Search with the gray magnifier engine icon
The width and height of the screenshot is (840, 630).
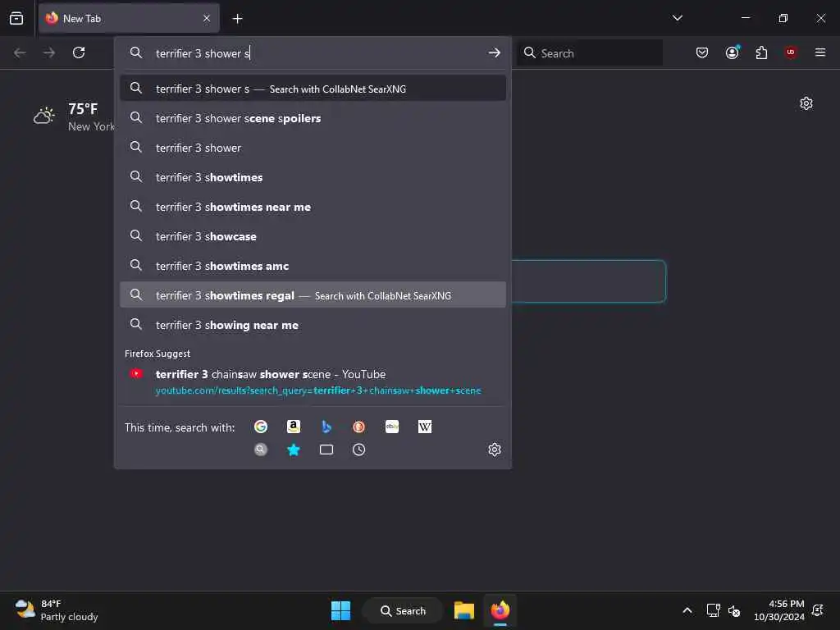(x=261, y=450)
